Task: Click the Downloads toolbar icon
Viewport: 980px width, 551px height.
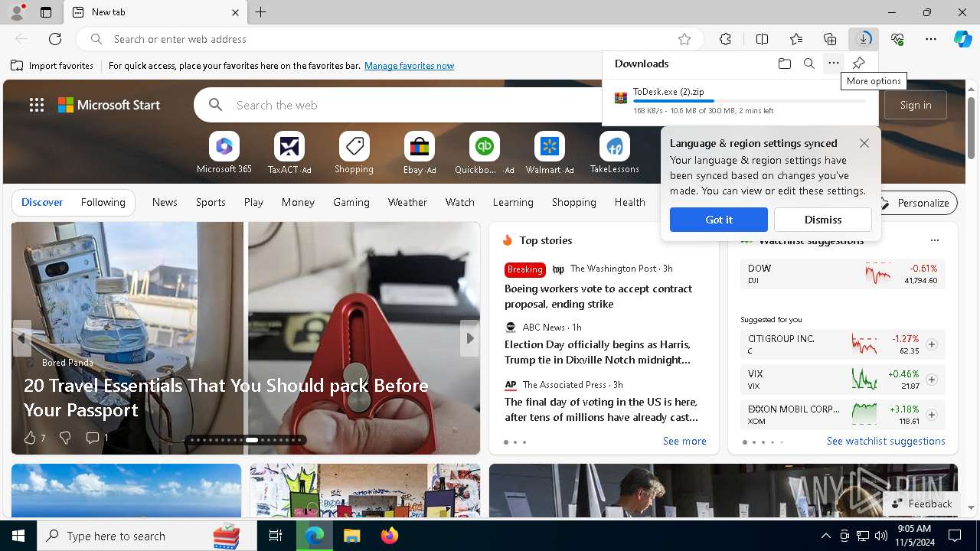Action: click(864, 39)
